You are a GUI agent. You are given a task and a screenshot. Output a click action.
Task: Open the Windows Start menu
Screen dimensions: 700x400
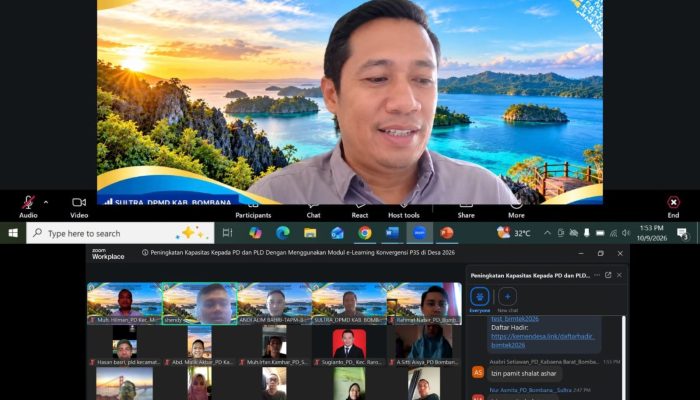[x=13, y=233]
